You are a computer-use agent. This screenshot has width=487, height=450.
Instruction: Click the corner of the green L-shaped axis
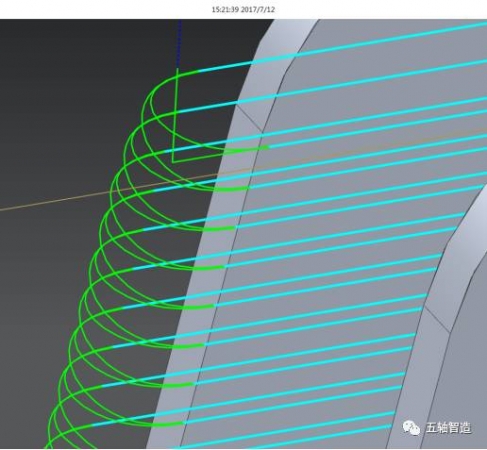coord(173,162)
